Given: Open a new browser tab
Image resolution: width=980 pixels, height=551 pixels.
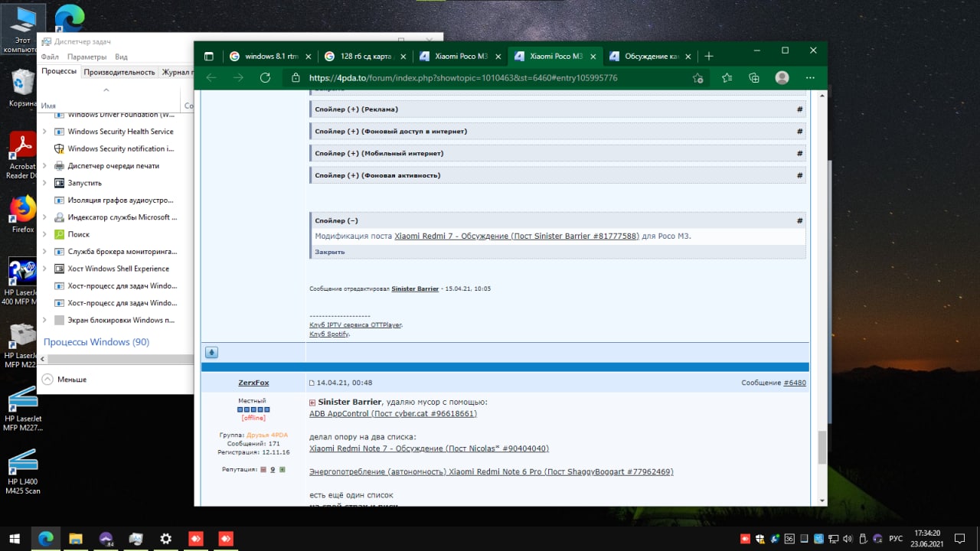Looking at the screenshot, I should tap(708, 56).
